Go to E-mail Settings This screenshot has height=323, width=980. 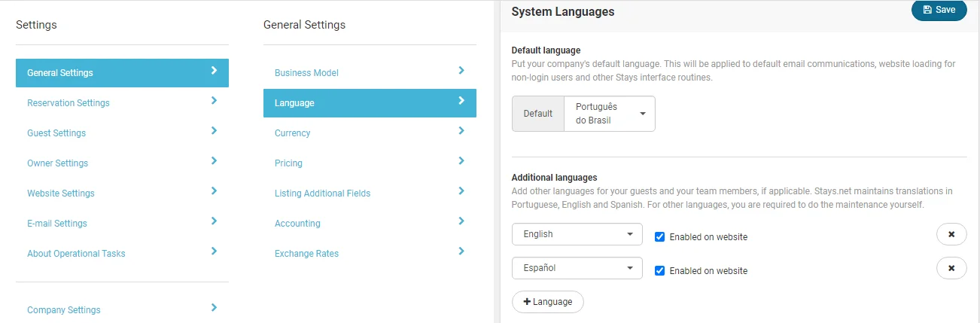click(57, 224)
